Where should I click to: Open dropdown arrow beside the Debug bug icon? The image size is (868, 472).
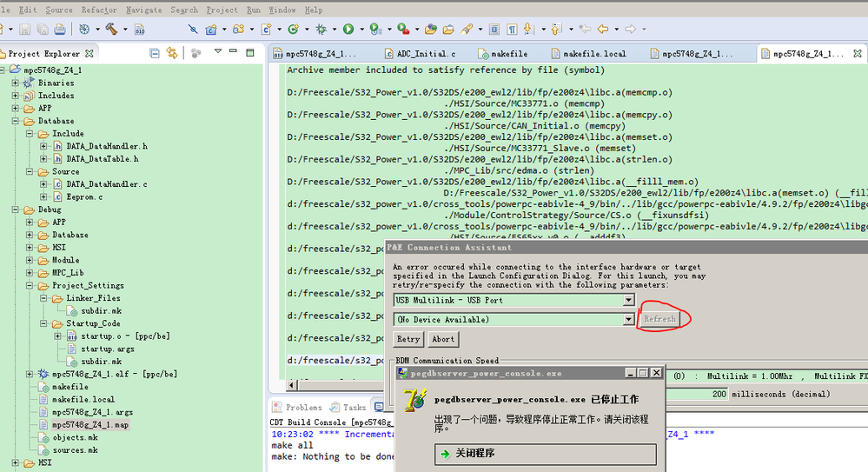click(335, 30)
